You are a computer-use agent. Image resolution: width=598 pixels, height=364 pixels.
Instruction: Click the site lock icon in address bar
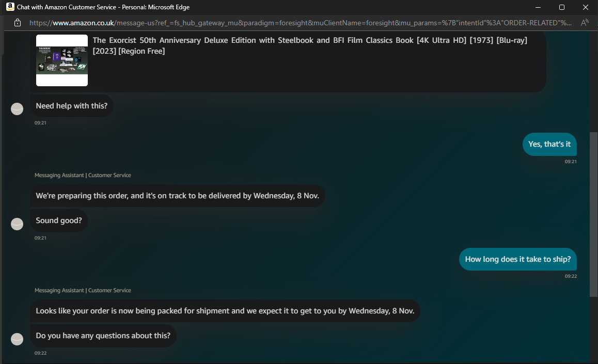18,23
